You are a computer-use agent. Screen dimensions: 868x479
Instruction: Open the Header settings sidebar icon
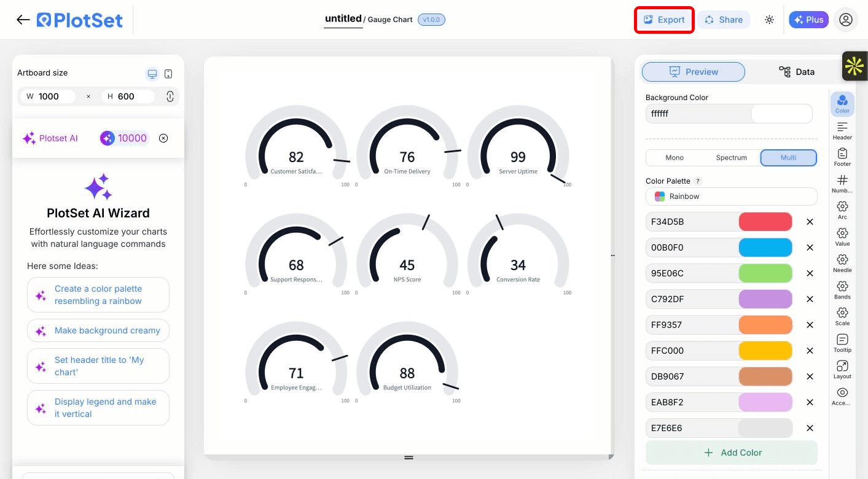(842, 130)
